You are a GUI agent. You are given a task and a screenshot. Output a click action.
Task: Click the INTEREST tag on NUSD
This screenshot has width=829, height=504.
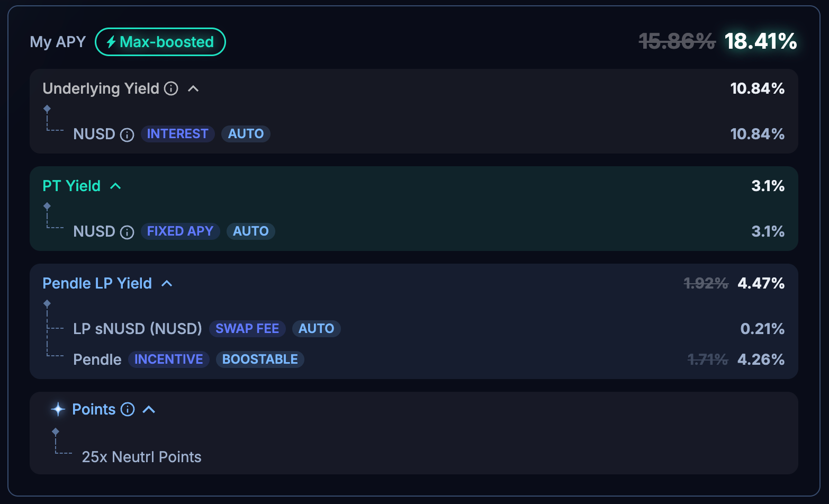click(x=177, y=134)
